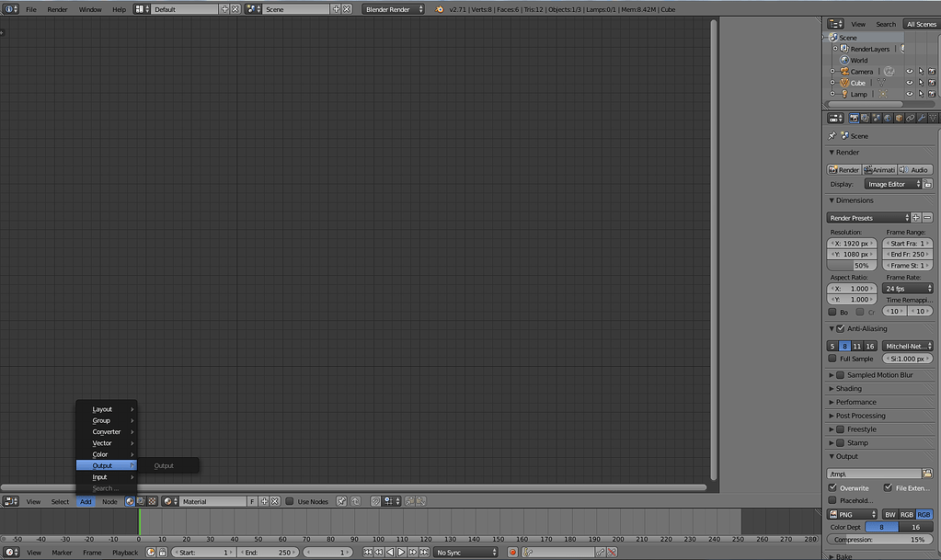The image size is (941, 560).
Task: Switch node tree to Material shader nodes
Action: pos(130,501)
